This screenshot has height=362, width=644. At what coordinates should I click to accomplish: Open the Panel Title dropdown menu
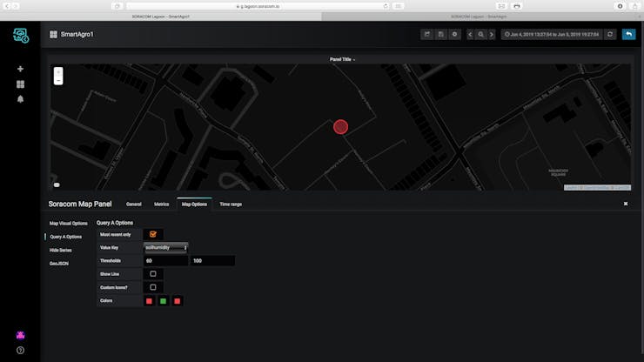[x=342, y=59]
